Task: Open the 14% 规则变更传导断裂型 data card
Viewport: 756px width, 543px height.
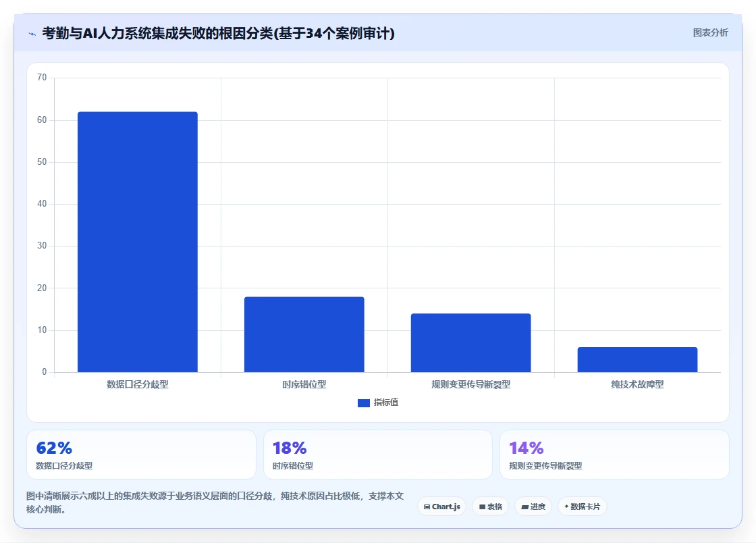Action: (614, 455)
